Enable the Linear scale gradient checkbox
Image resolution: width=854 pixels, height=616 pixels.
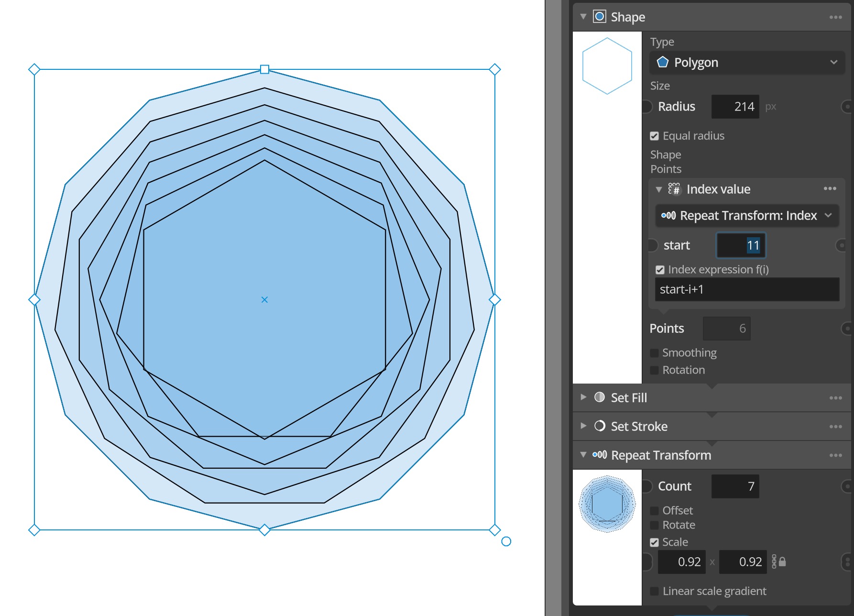click(655, 592)
